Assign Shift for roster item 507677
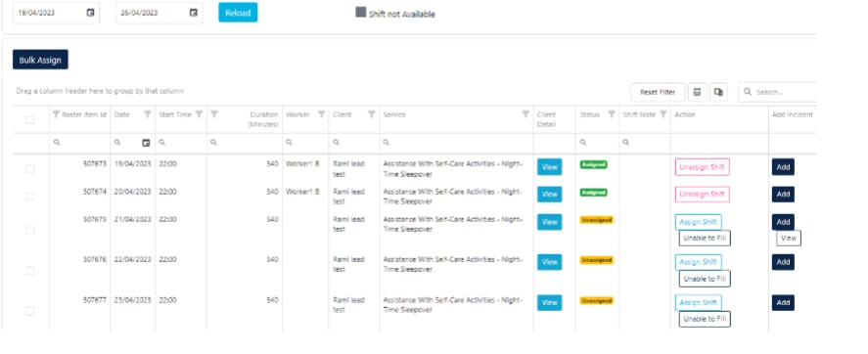The width and height of the screenshot is (868, 354). pyautogui.click(x=698, y=303)
